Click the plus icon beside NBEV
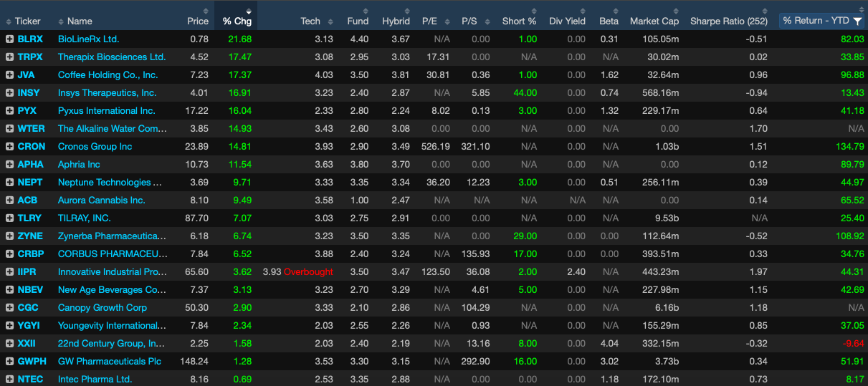868x386 pixels. tap(9, 289)
